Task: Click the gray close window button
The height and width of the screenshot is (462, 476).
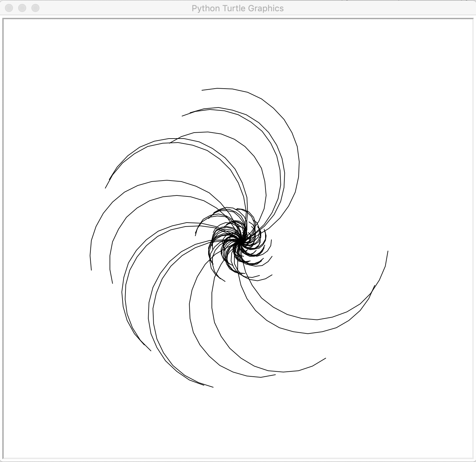Action: [x=9, y=8]
